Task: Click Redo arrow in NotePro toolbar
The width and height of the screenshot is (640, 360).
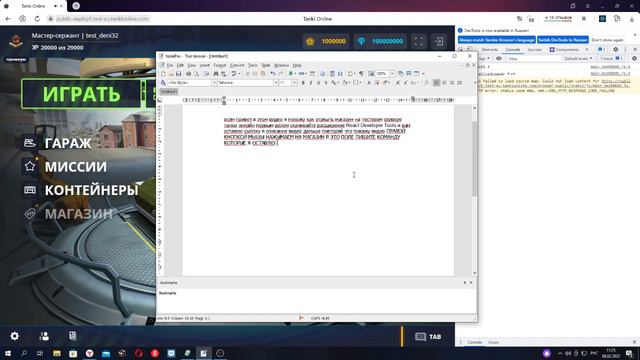Action: point(280,74)
